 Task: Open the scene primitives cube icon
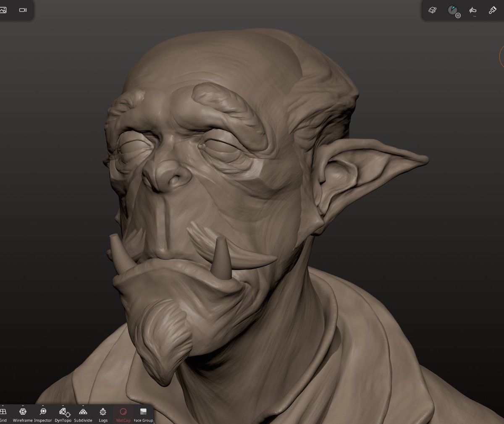433,10
